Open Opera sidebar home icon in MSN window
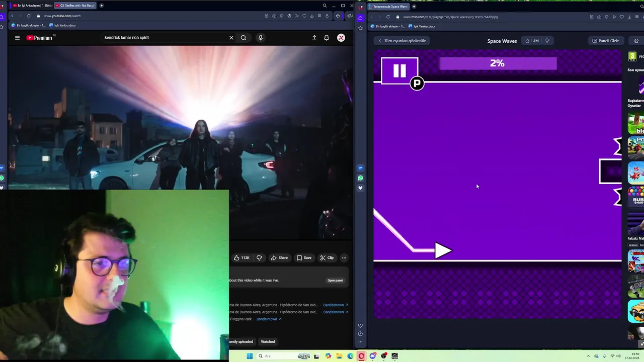 pyautogui.click(x=360, y=18)
